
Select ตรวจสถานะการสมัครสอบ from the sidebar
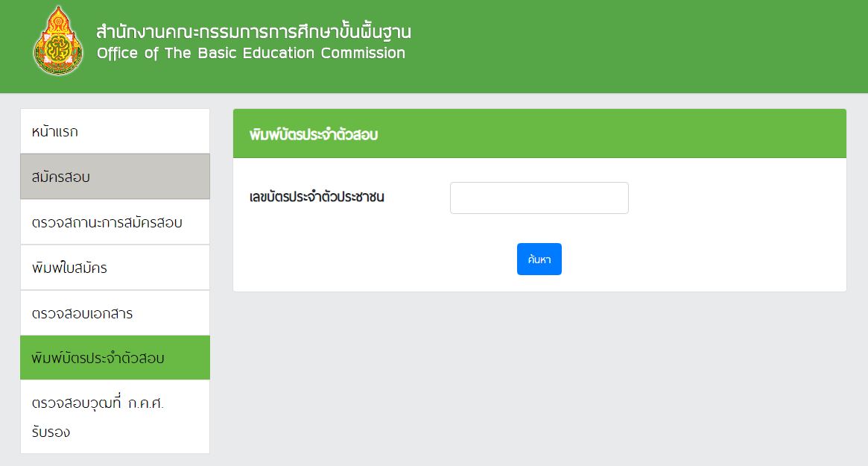pos(115,221)
